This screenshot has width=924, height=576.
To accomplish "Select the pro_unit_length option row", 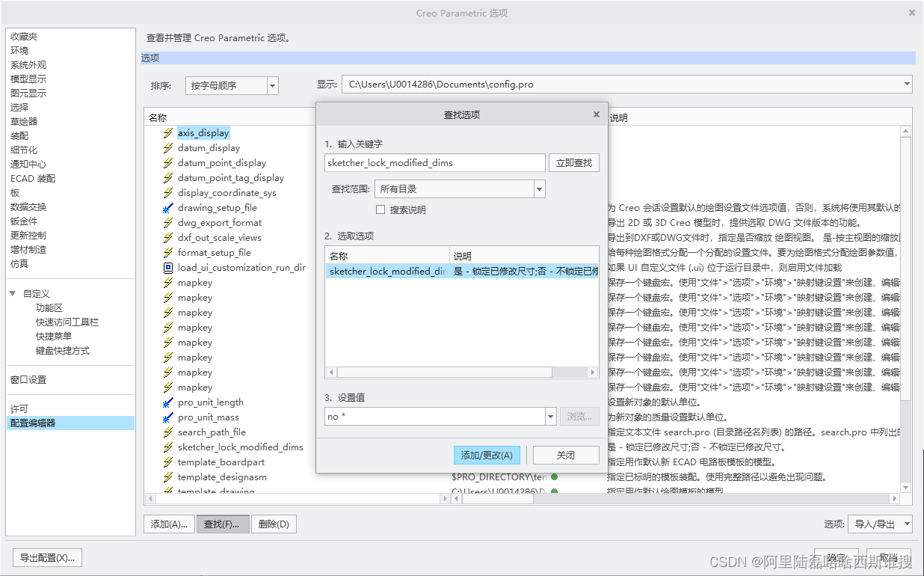I will [211, 402].
